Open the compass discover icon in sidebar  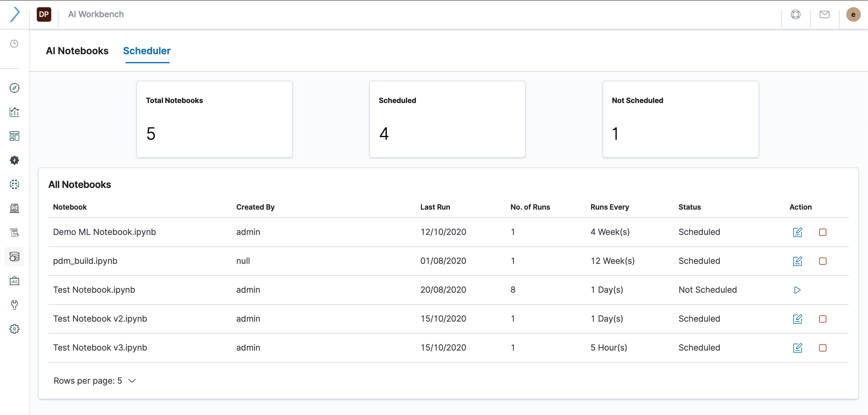tap(14, 88)
